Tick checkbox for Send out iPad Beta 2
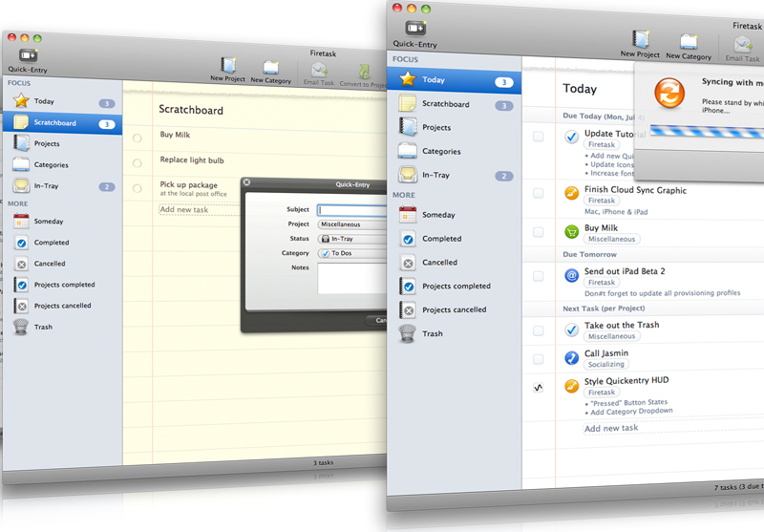The image size is (764, 532). pyautogui.click(x=539, y=276)
